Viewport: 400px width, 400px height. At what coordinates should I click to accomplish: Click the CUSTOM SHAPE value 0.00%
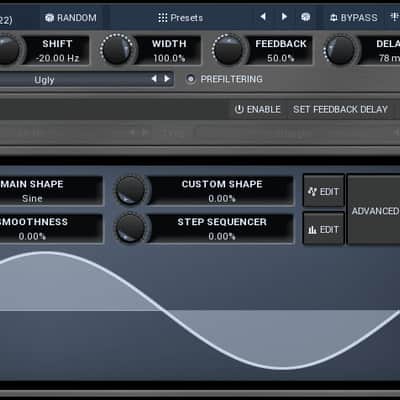(222, 199)
